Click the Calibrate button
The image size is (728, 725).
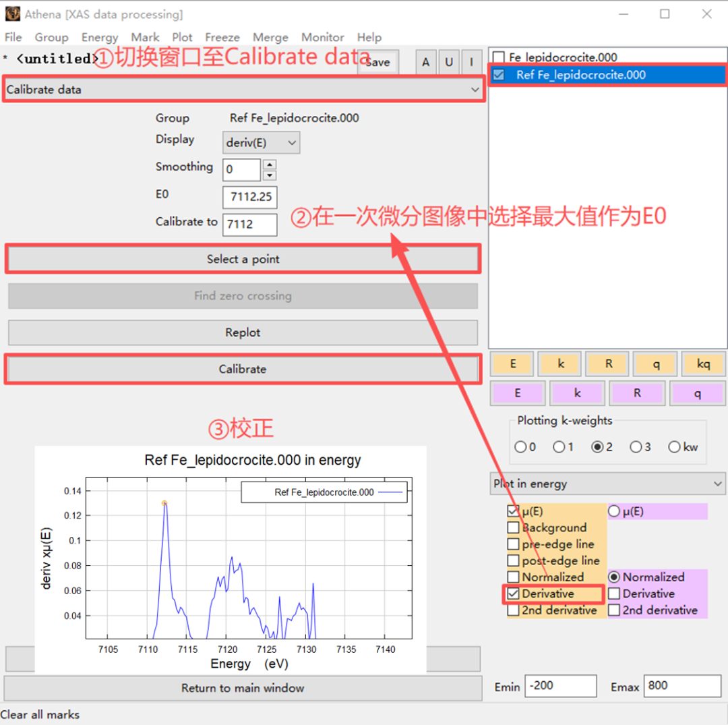(243, 369)
